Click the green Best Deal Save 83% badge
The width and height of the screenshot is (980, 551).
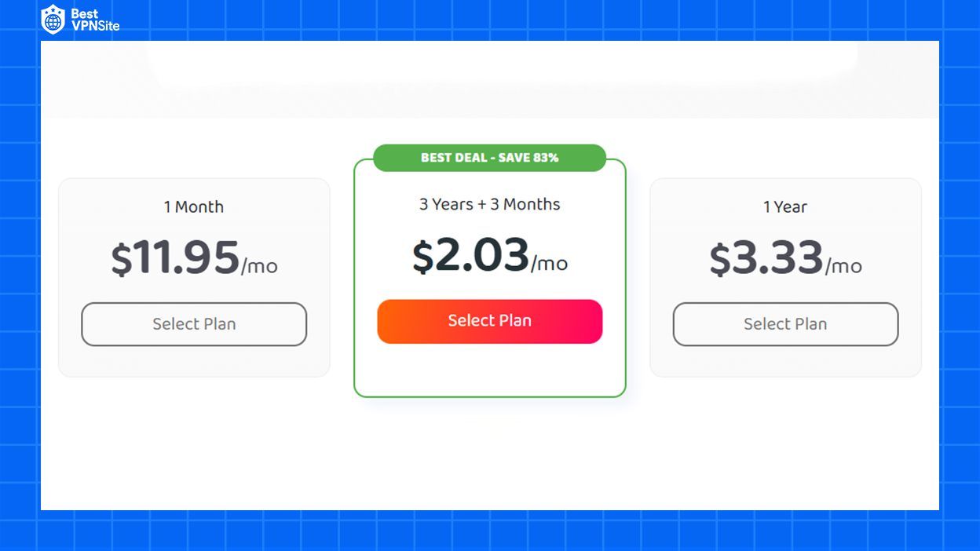click(x=490, y=158)
